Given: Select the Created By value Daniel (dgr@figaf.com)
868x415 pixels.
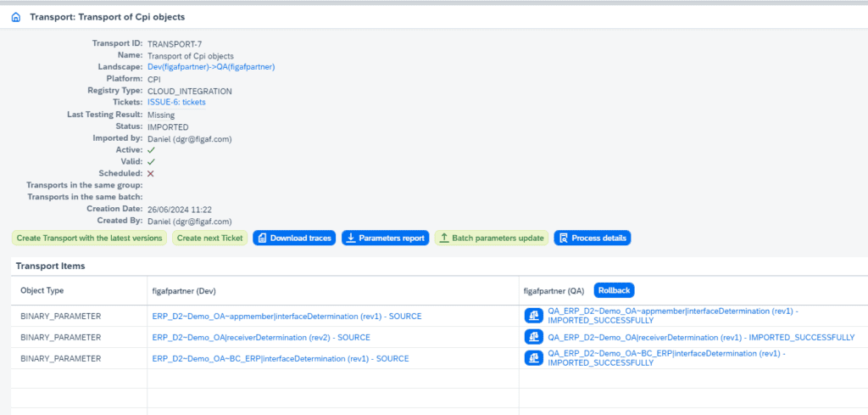Looking at the screenshot, I should pyautogui.click(x=189, y=221).
